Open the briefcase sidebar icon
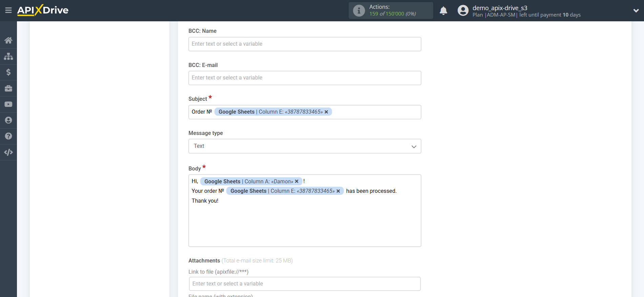Image resolution: width=644 pixels, height=297 pixels. (x=8, y=88)
